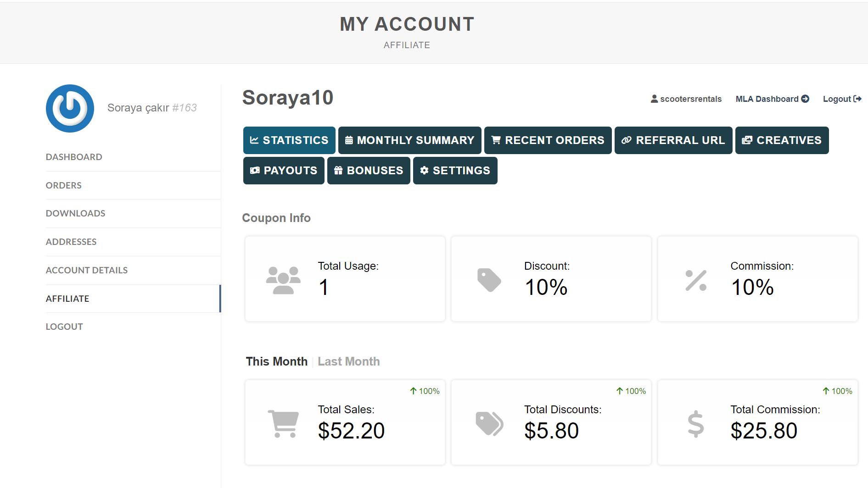The image size is (868, 488).
Task: Open the Statistics tab
Action: pyautogui.click(x=289, y=140)
